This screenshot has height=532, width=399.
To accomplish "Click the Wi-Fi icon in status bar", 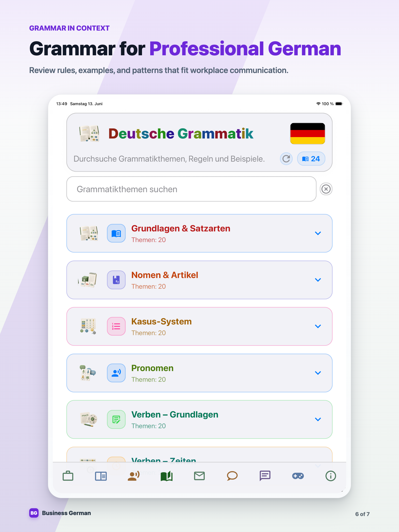I will point(318,104).
